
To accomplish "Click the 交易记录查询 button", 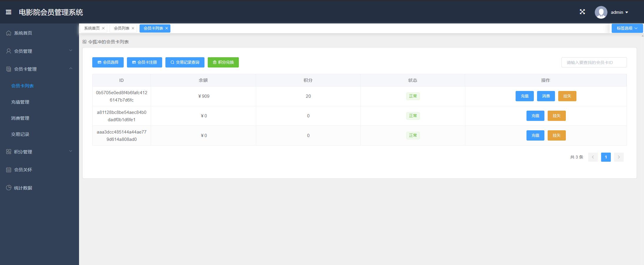I will [185, 62].
